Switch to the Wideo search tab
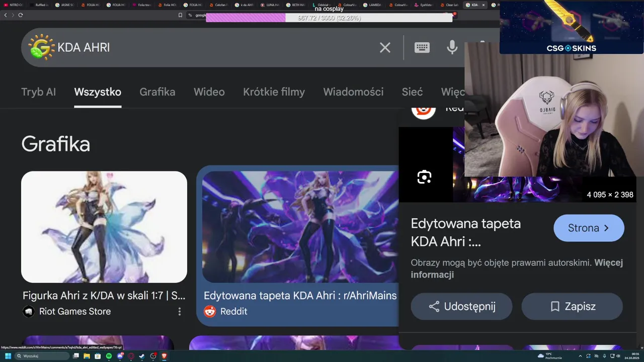The height and width of the screenshot is (362, 644). coord(209,92)
